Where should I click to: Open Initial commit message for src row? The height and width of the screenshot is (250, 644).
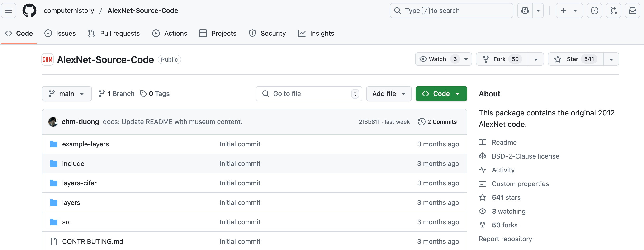point(240,222)
